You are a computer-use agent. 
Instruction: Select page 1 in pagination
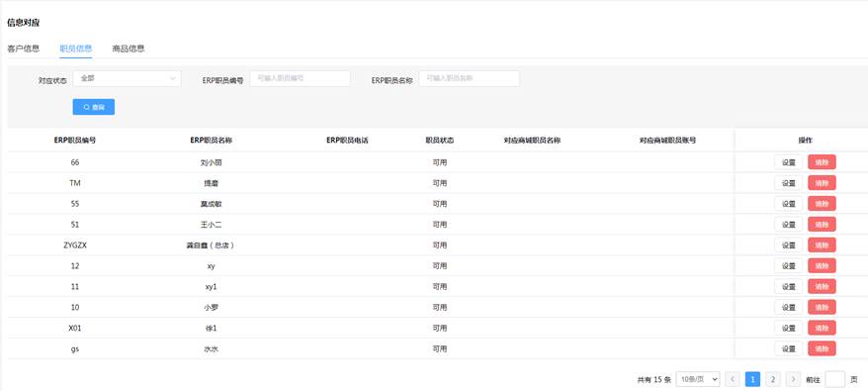pyautogui.click(x=752, y=379)
